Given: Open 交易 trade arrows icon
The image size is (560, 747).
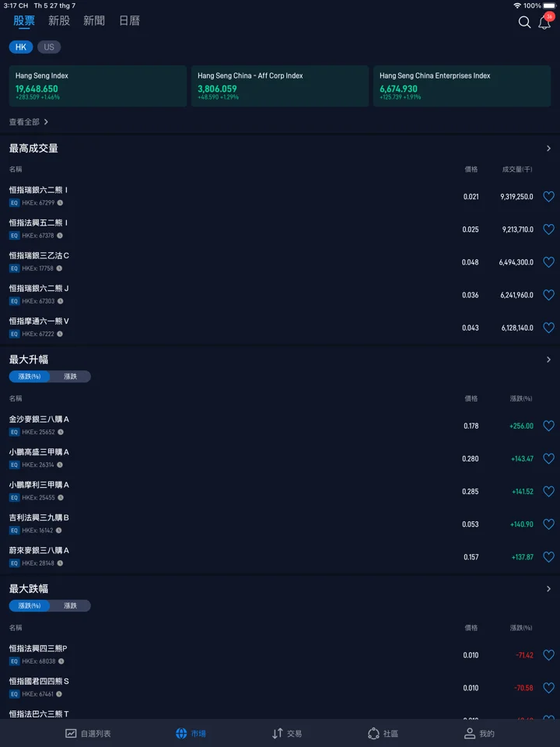Looking at the screenshot, I should click(x=278, y=733).
